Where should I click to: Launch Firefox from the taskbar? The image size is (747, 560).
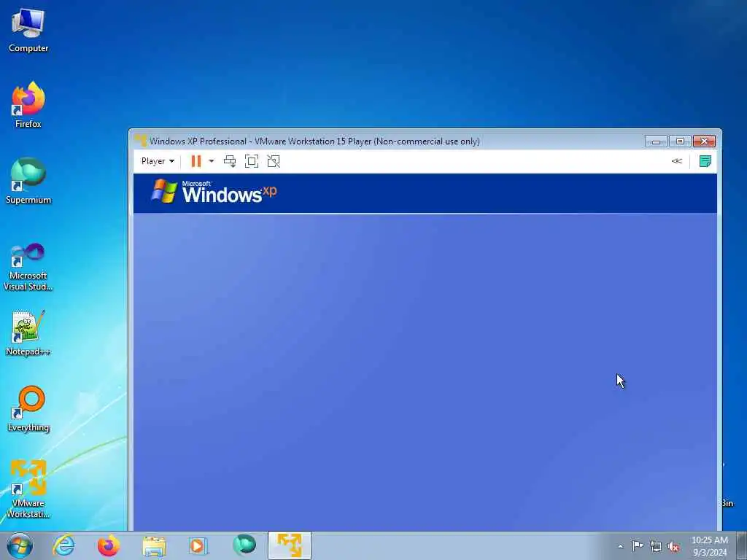109,545
